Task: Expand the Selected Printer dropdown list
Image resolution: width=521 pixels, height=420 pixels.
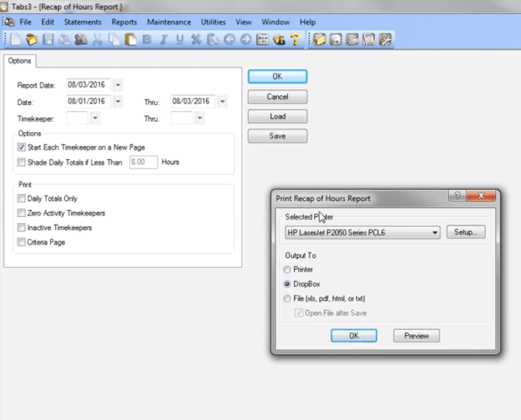Action: pyautogui.click(x=436, y=232)
